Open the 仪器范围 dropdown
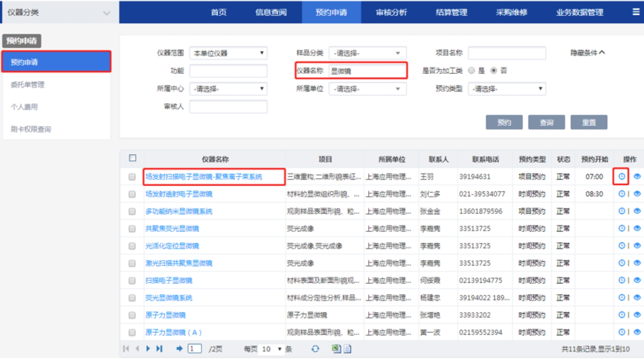The image size is (644, 359). pyautogui.click(x=228, y=53)
